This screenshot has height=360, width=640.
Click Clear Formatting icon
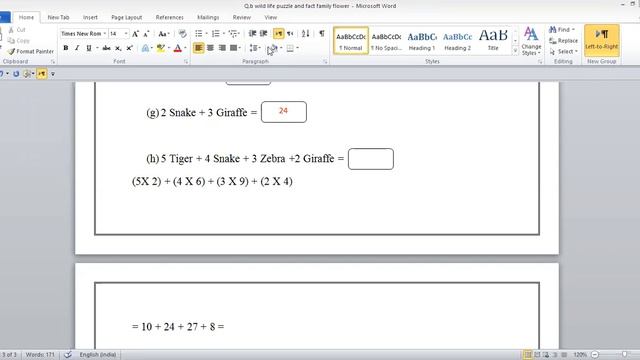(182, 34)
